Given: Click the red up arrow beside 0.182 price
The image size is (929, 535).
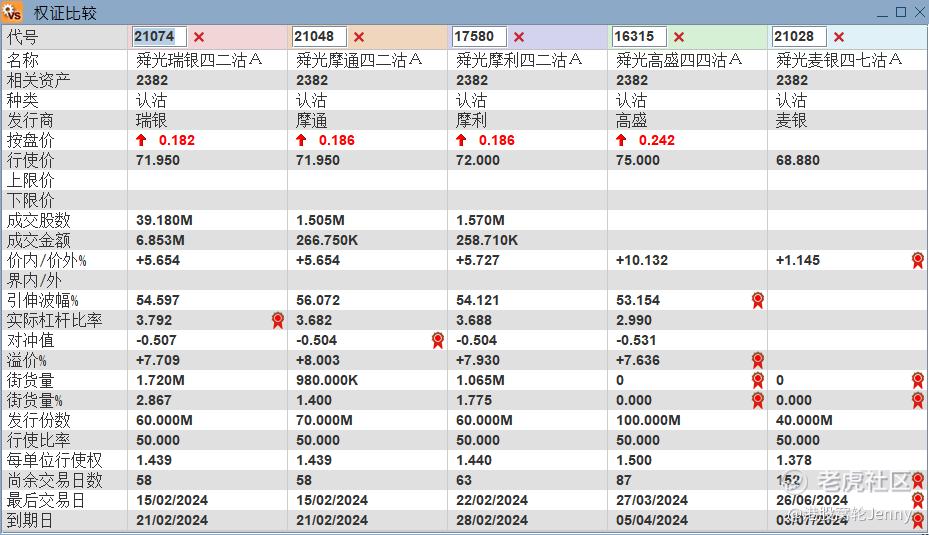Looking at the screenshot, I should click(141, 140).
